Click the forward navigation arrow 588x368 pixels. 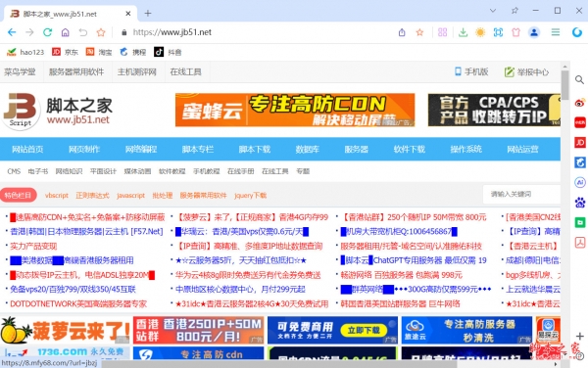point(29,32)
